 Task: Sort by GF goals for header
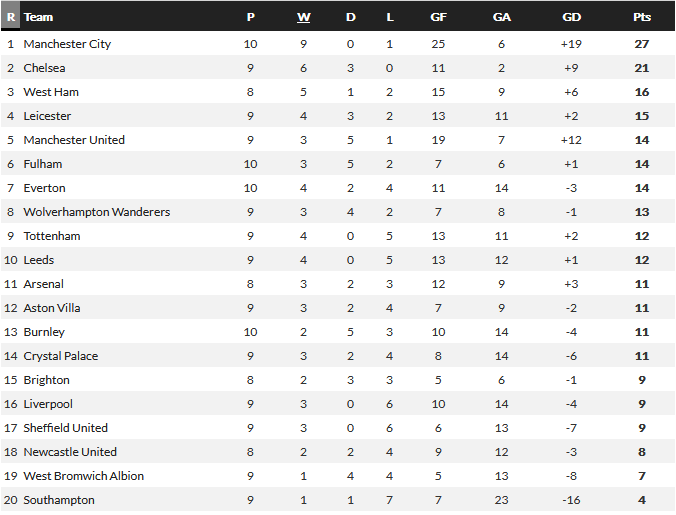pyautogui.click(x=438, y=17)
